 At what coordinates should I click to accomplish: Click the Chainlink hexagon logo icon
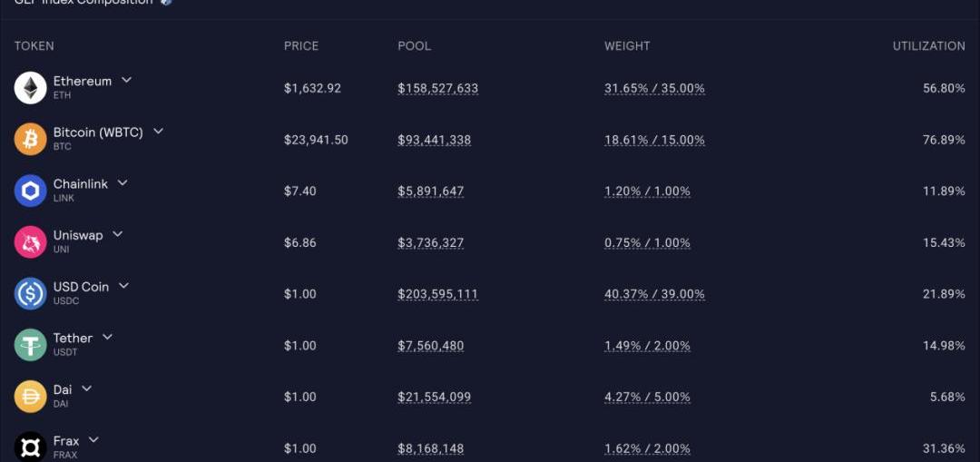point(30,191)
